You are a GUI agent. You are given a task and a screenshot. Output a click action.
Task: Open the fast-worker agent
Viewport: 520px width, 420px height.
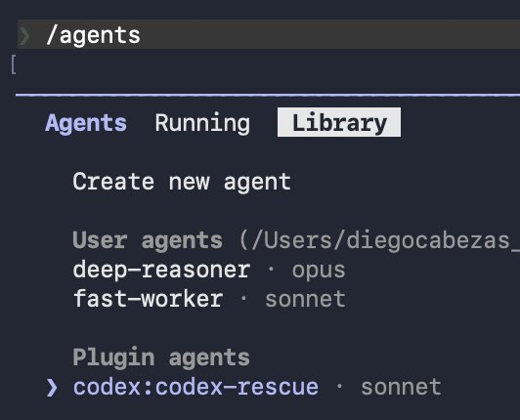tap(148, 299)
